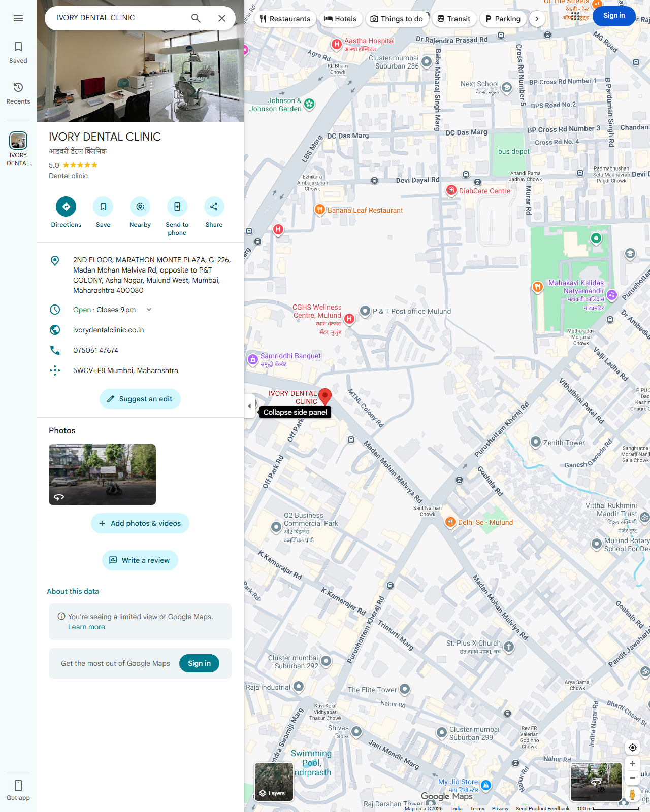Click Send Product Feedback
This screenshot has height=812, width=650.
[542, 808]
